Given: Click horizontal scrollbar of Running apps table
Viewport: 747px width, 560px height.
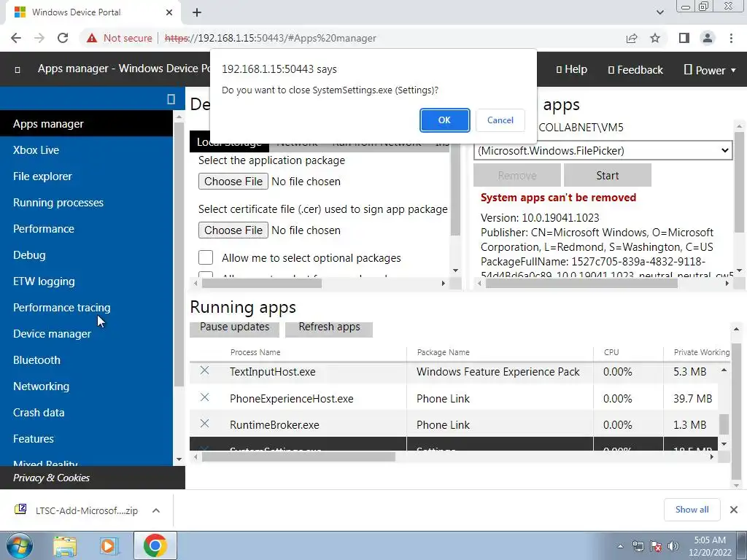Looking at the screenshot, I should click(298, 456).
